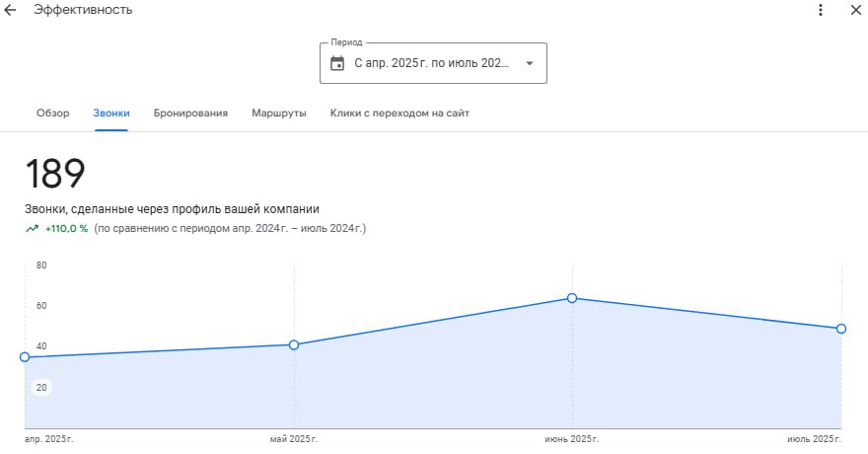Open the three-dot more options menu
Image resolution: width=868 pixels, height=454 pixels.
point(820,10)
